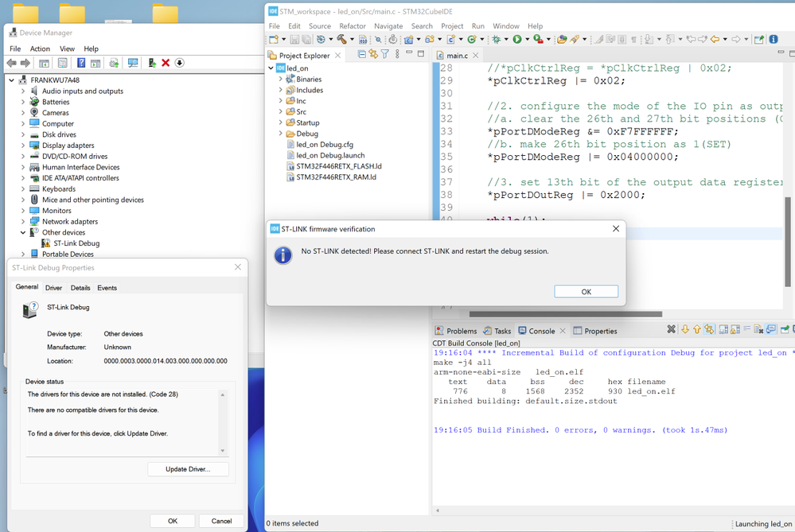Image resolution: width=795 pixels, height=532 pixels.
Task: Select ST-Link Debug device in tree
Action: [76, 243]
